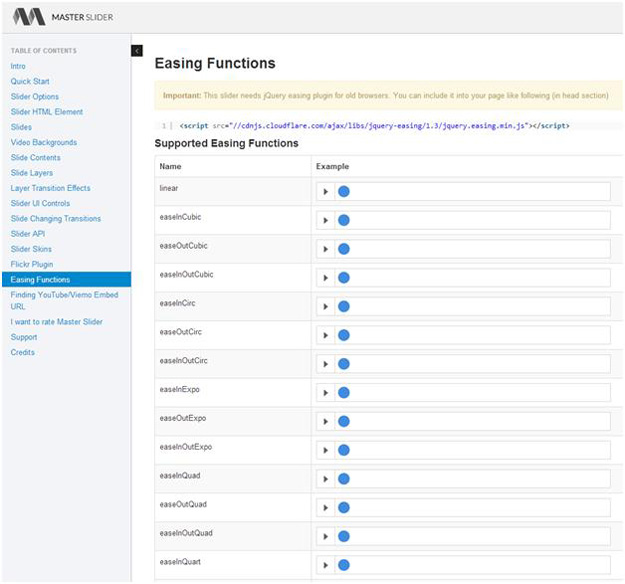
Task: Click the blue ball in easeOutQuad row
Action: point(344,507)
